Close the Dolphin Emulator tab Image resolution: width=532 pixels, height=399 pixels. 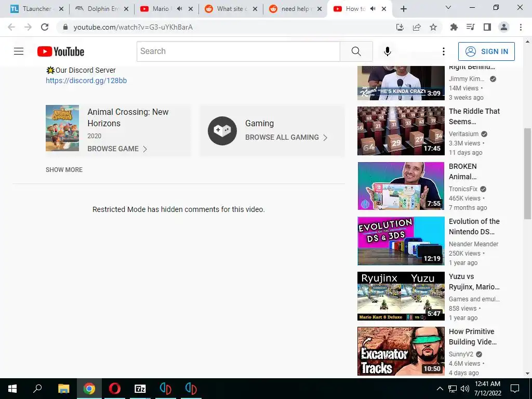click(126, 9)
